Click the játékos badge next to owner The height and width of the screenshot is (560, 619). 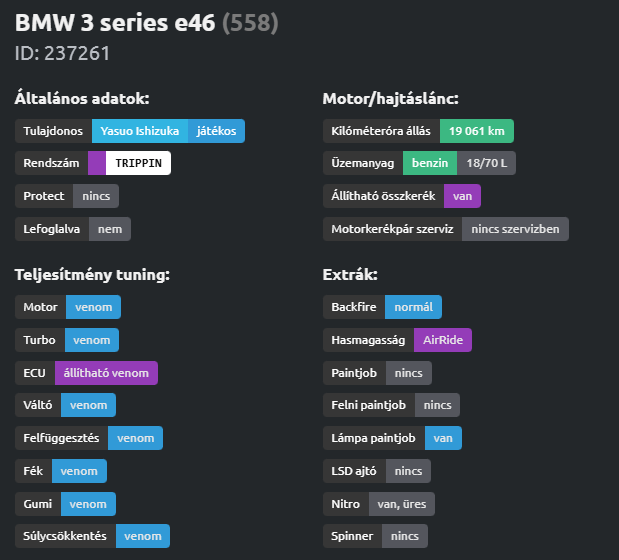(x=216, y=131)
